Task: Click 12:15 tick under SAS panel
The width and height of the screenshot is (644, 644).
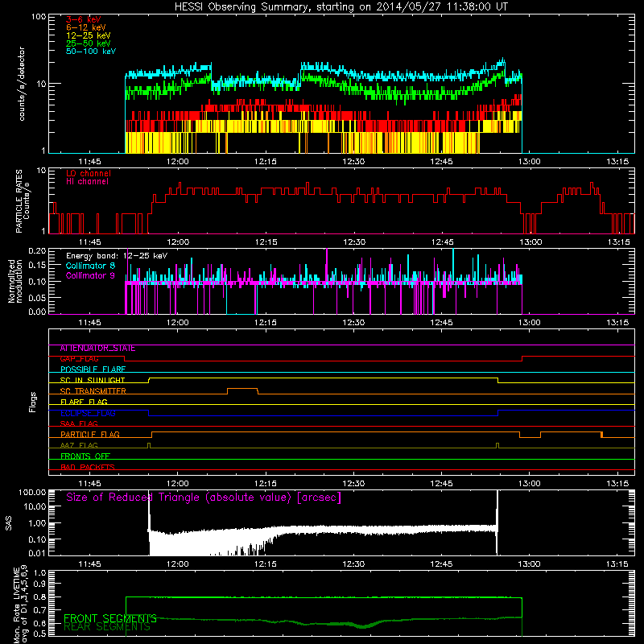Action: click(266, 564)
